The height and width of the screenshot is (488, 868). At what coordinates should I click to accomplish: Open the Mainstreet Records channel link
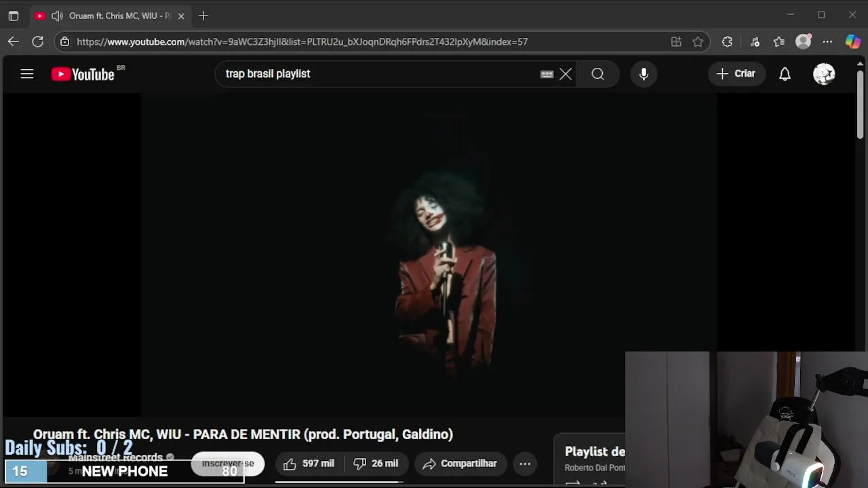coord(115,457)
